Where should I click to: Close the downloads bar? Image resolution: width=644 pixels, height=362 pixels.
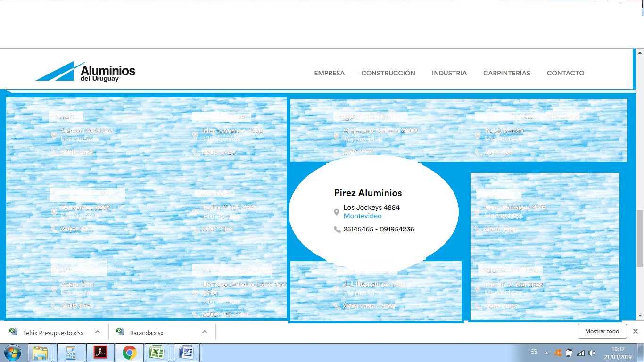635,331
